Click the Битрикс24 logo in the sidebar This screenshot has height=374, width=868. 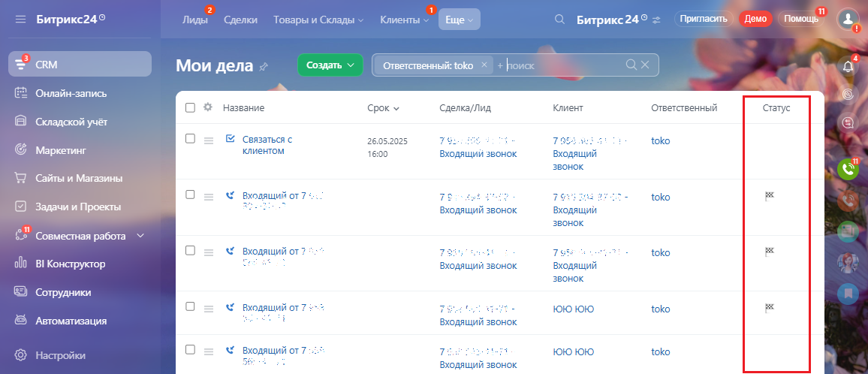tap(71, 19)
